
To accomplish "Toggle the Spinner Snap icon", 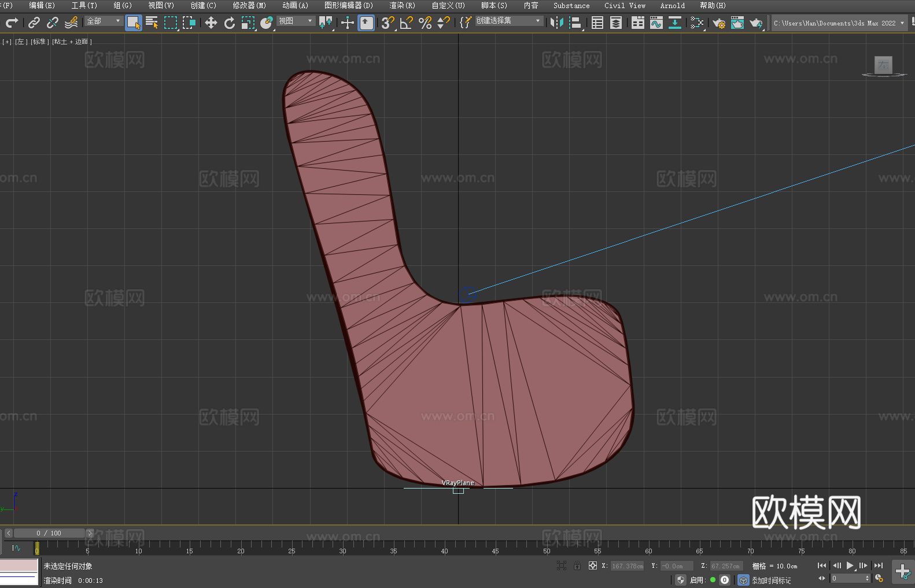I will [444, 23].
